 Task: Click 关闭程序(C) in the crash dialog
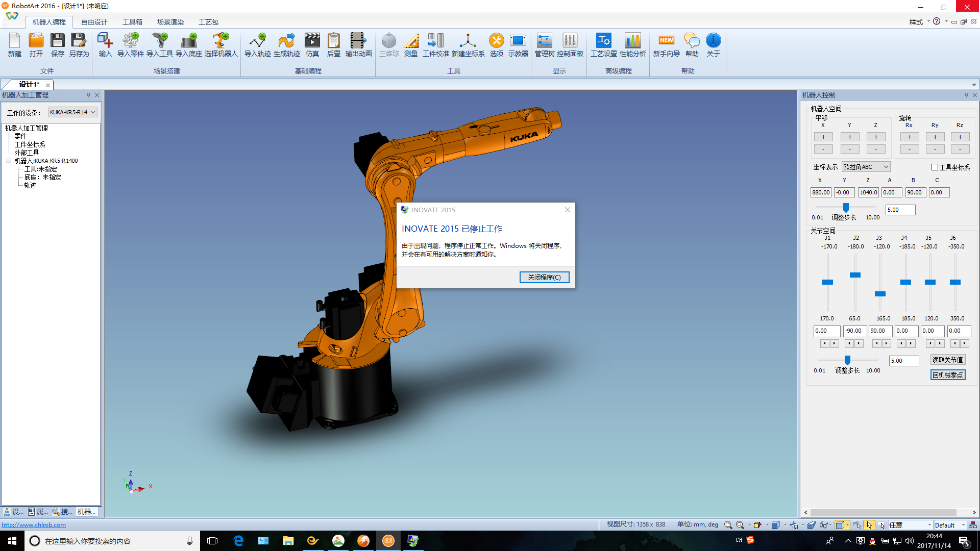point(544,277)
